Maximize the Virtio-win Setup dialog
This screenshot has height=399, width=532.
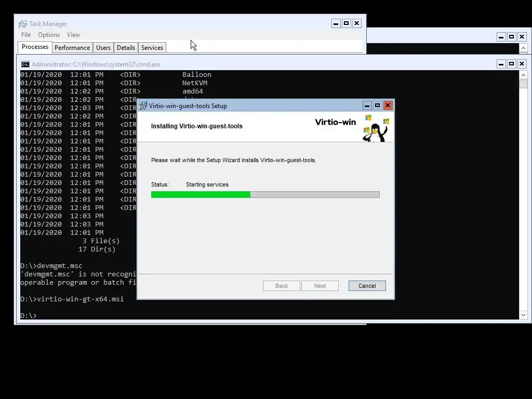point(377,105)
